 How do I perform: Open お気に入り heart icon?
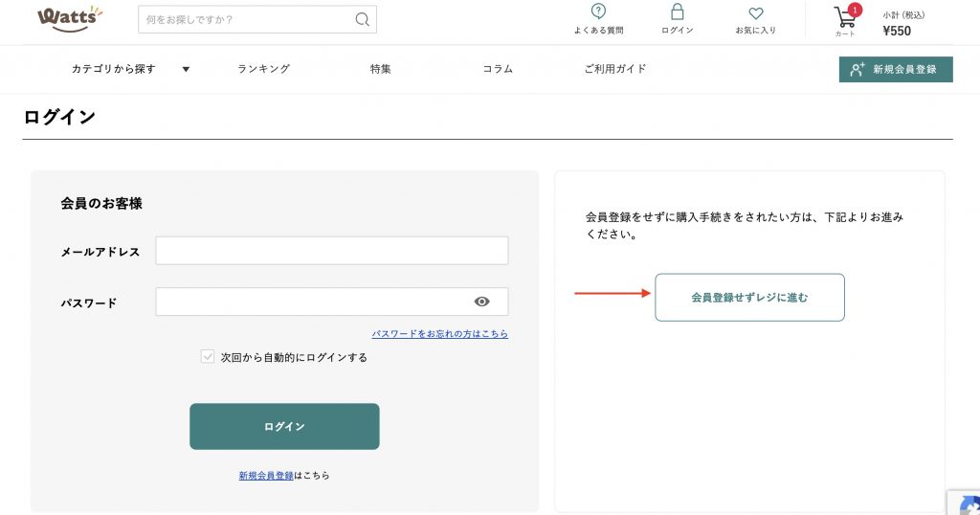click(x=755, y=13)
